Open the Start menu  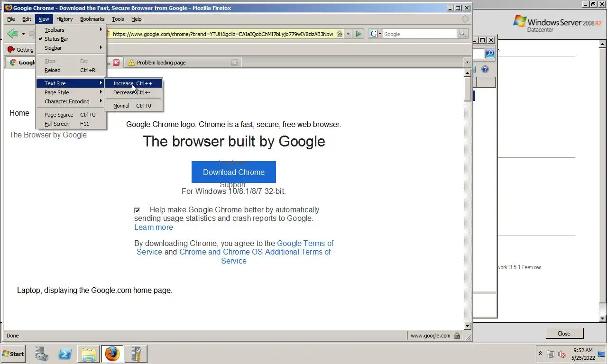pos(13,354)
